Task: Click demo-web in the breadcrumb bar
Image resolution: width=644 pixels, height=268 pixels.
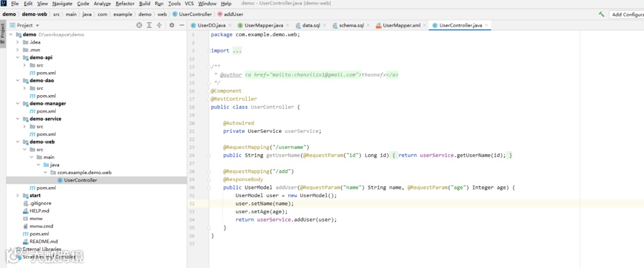Action: pos(35,14)
